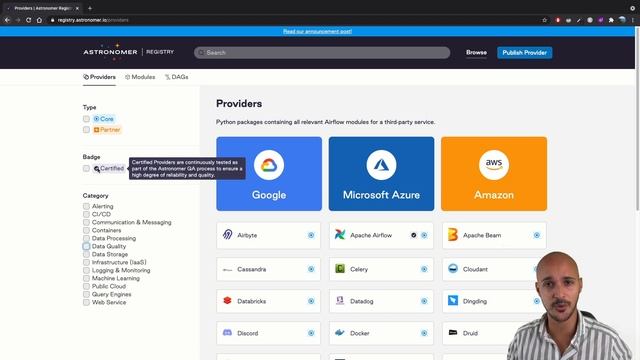Open the announcement post link
This screenshot has width=640, height=360.
(317, 31)
